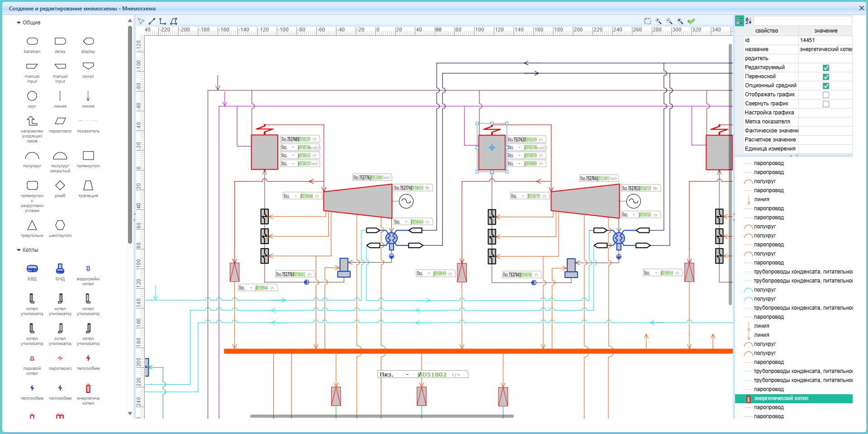The image size is (868, 434).
Task: Pick the polygon shape drawing tool
Action: 174,21
